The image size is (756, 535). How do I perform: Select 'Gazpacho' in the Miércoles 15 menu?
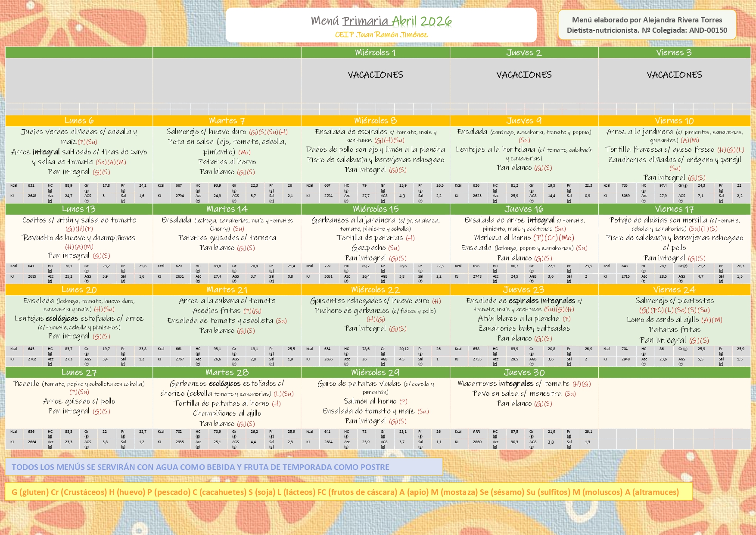[x=369, y=248]
